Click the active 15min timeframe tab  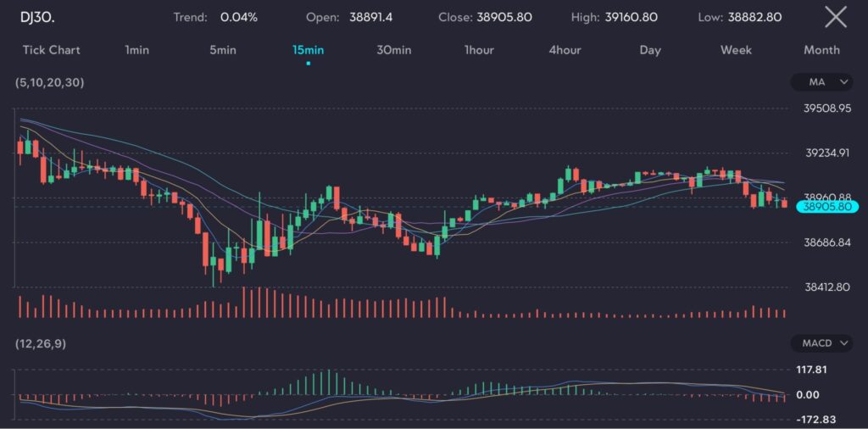click(x=309, y=50)
